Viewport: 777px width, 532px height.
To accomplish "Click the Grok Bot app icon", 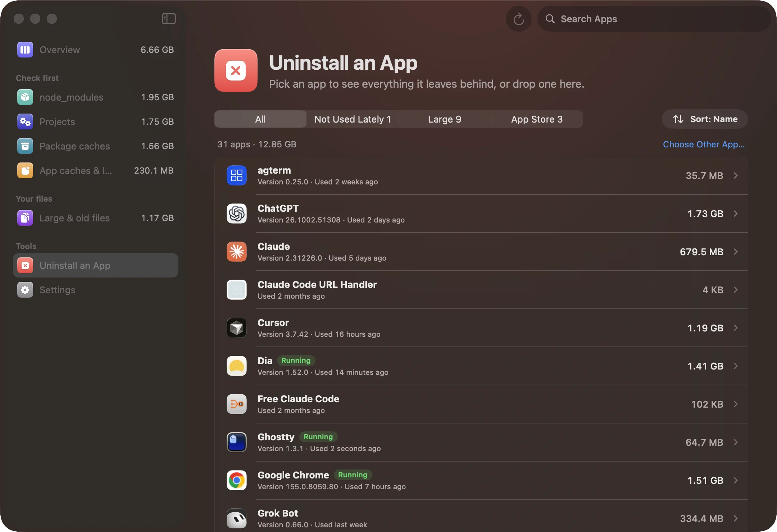I will pyautogui.click(x=237, y=518).
